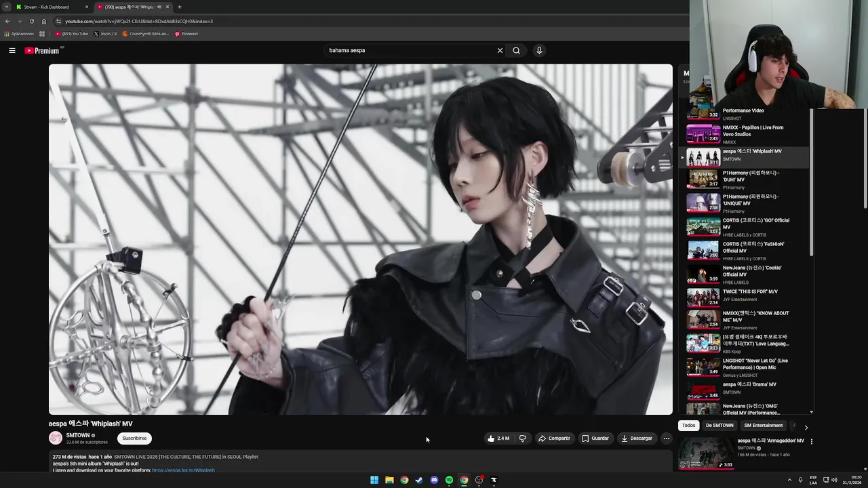
Task: Save the video with Guardar
Action: pyautogui.click(x=595, y=439)
